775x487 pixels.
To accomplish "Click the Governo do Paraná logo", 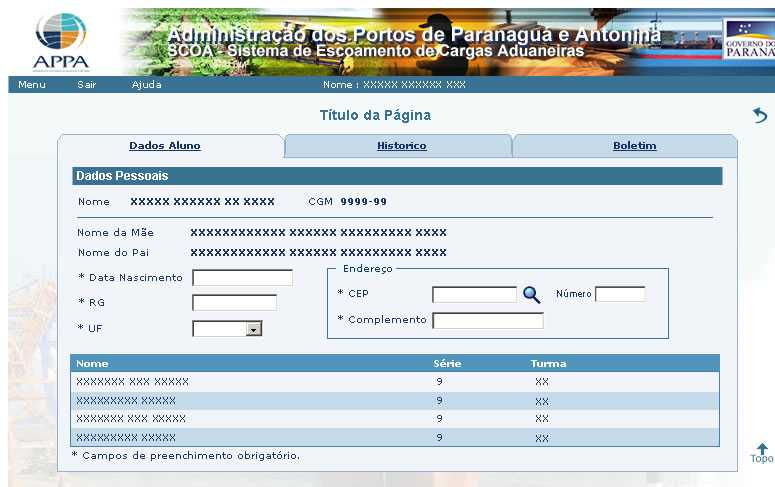I will tap(748, 40).
